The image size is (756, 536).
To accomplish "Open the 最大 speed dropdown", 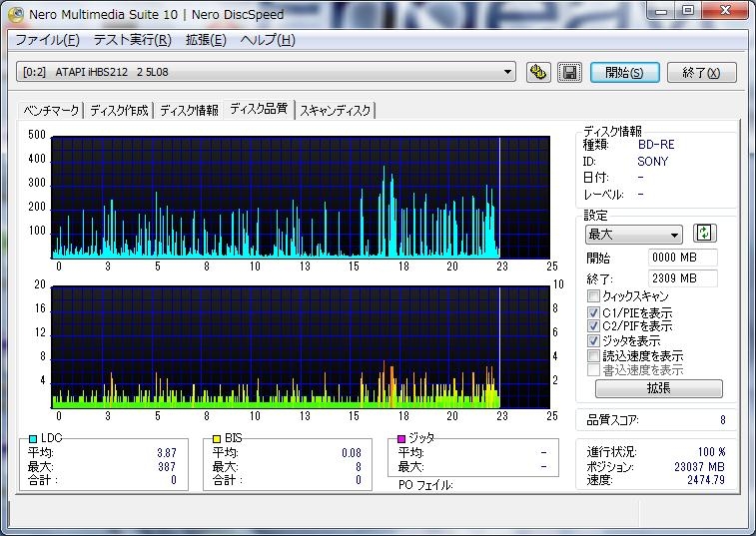I will (x=633, y=235).
